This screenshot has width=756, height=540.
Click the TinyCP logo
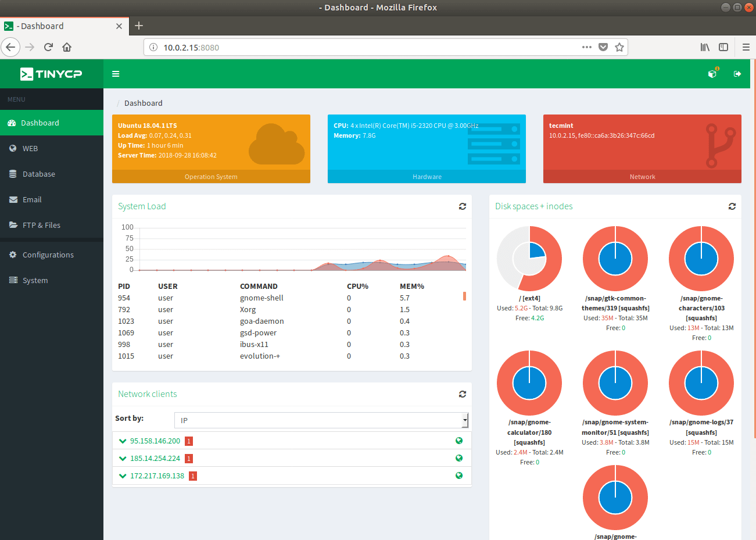point(51,74)
